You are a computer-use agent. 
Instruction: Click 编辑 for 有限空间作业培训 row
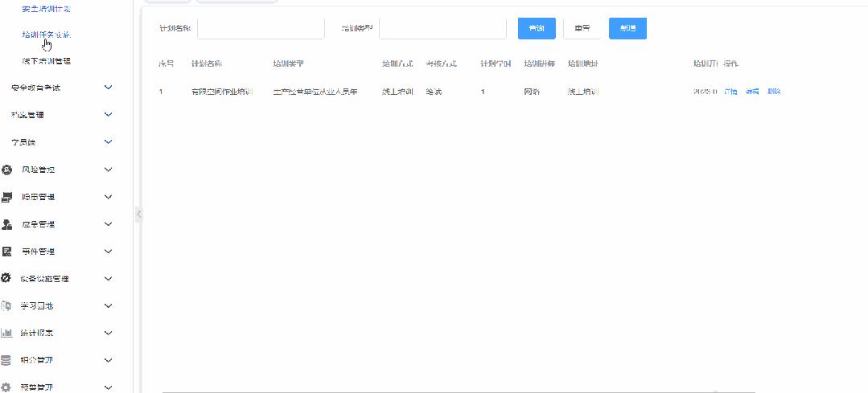[751, 92]
